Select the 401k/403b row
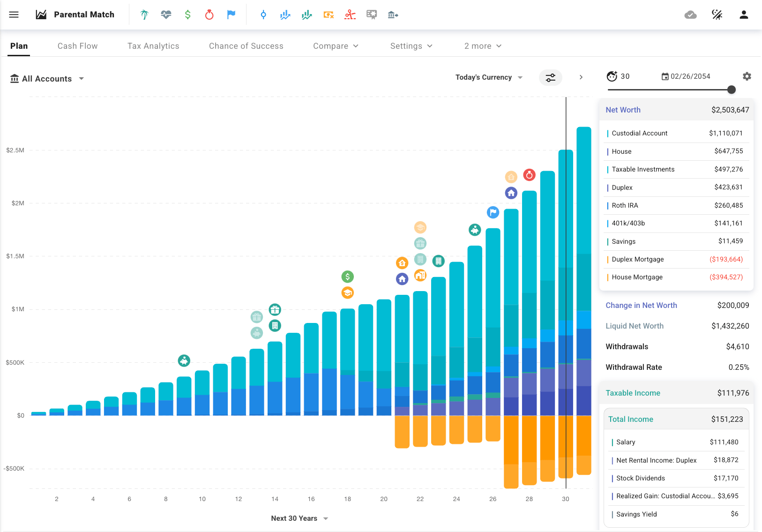 677,223
